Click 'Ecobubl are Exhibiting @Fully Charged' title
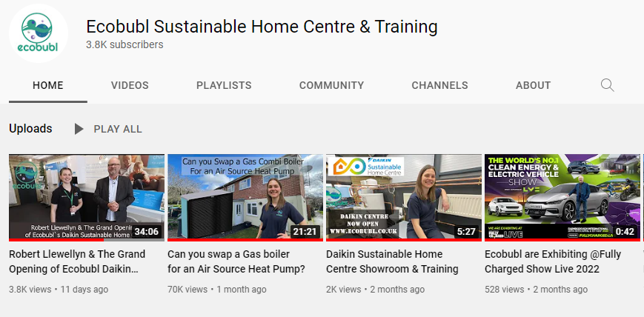Screen dimensions: 644x317 click(553, 261)
